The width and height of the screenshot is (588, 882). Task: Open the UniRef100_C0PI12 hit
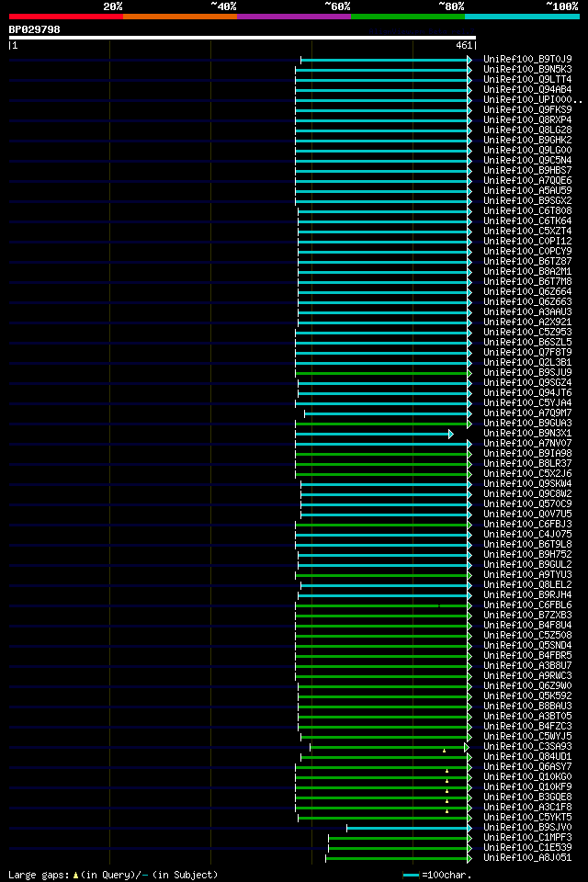(527, 242)
